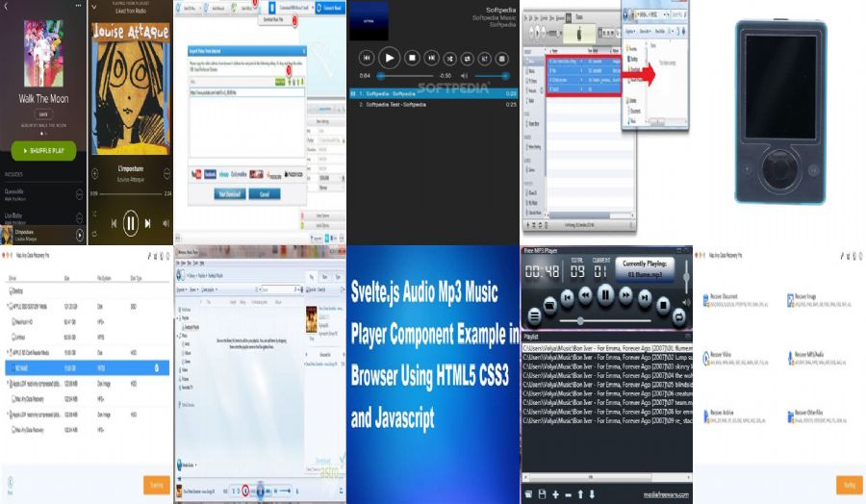Pause playback in Free MP3 Player

click(605, 295)
